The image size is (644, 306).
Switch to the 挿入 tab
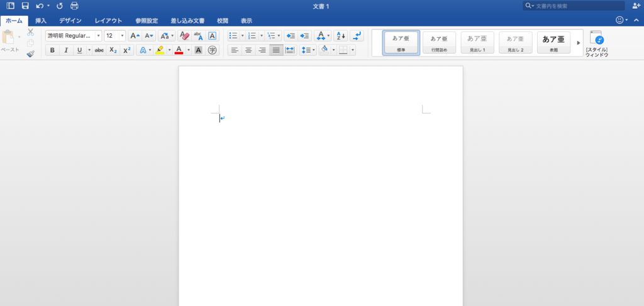41,21
